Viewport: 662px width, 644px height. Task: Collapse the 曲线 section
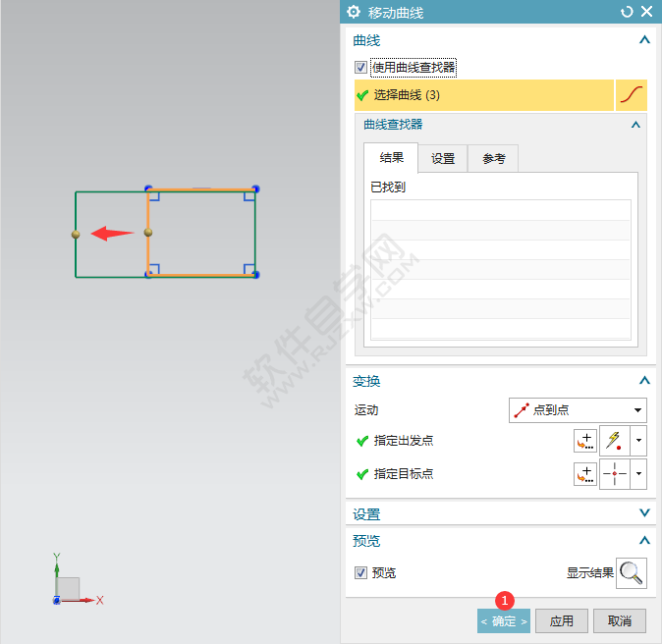[644, 40]
